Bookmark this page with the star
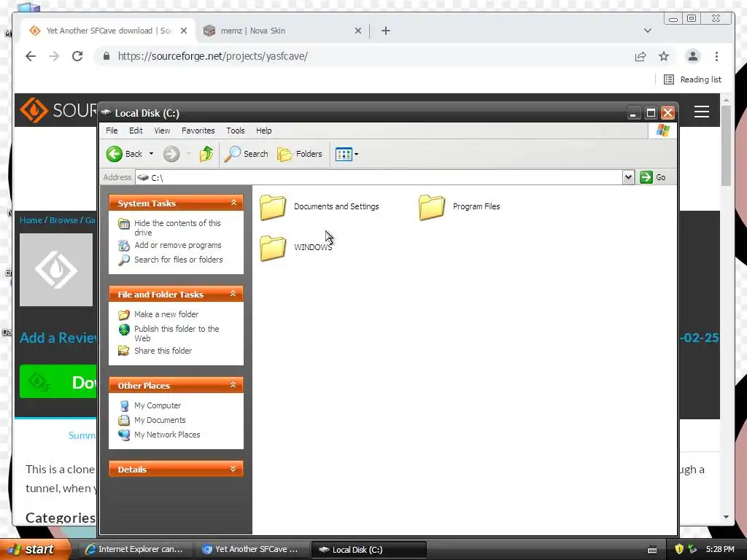The image size is (747, 560). [664, 57]
